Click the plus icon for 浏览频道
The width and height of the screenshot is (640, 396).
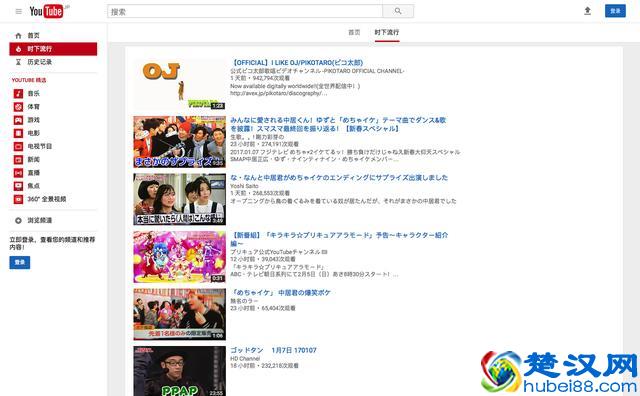tap(18, 220)
